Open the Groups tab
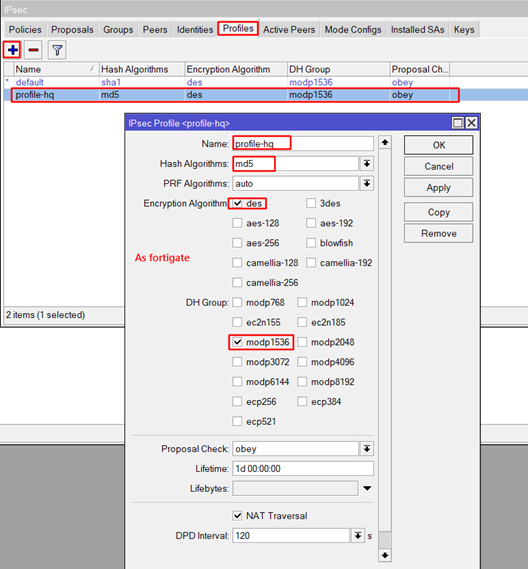Viewport: 528px width, 569px height. pyautogui.click(x=118, y=29)
